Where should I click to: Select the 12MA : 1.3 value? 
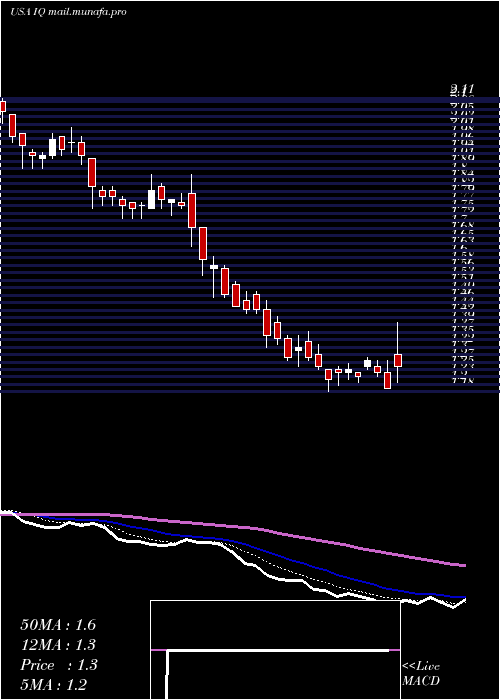(58, 645)
